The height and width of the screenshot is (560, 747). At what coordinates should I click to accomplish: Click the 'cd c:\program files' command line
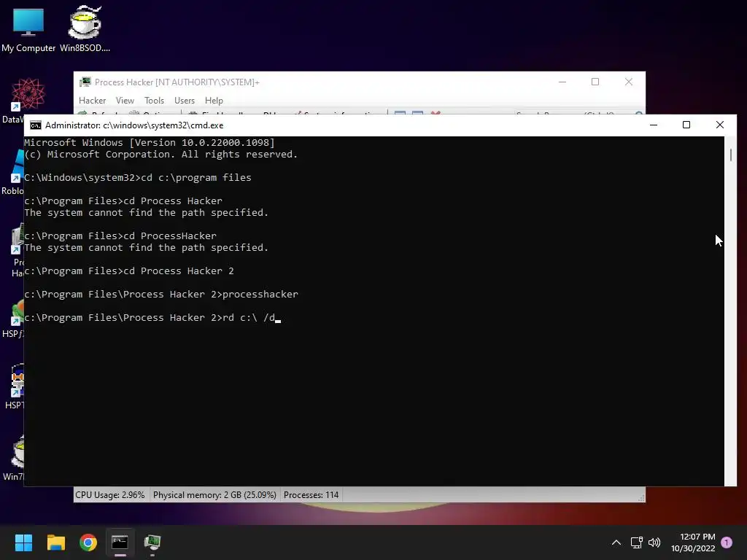point(138,178)
